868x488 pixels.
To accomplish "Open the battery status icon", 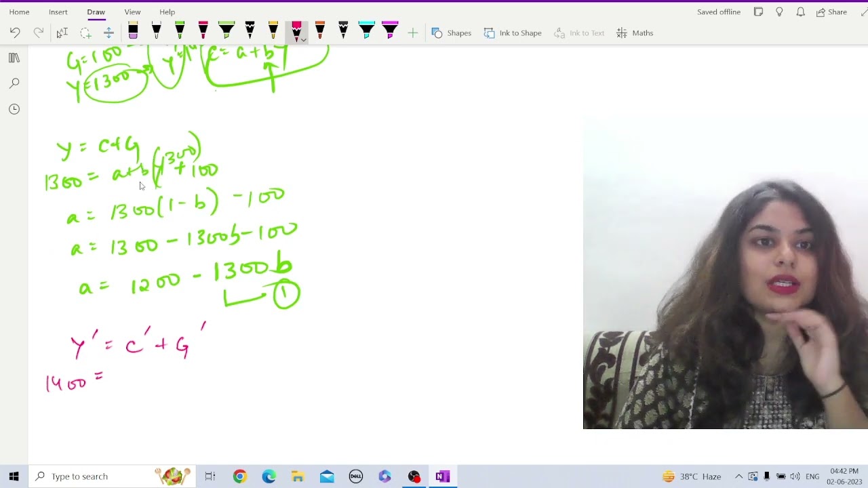I will pos(781,476).
